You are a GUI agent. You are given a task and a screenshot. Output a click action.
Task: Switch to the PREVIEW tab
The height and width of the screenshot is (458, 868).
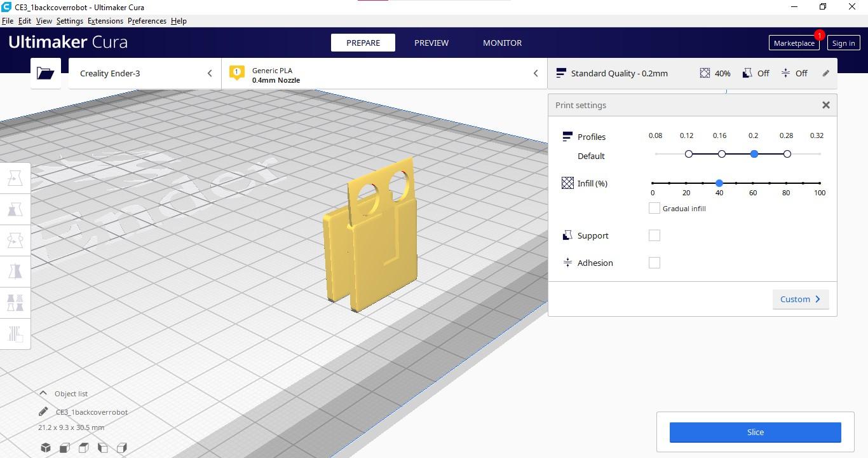(x=431, y=43)
